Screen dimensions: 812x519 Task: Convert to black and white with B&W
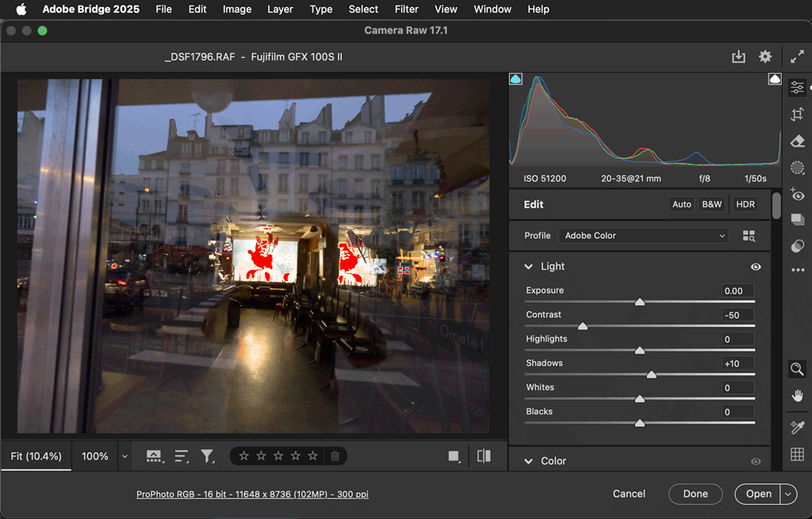[x=711, y=204]
